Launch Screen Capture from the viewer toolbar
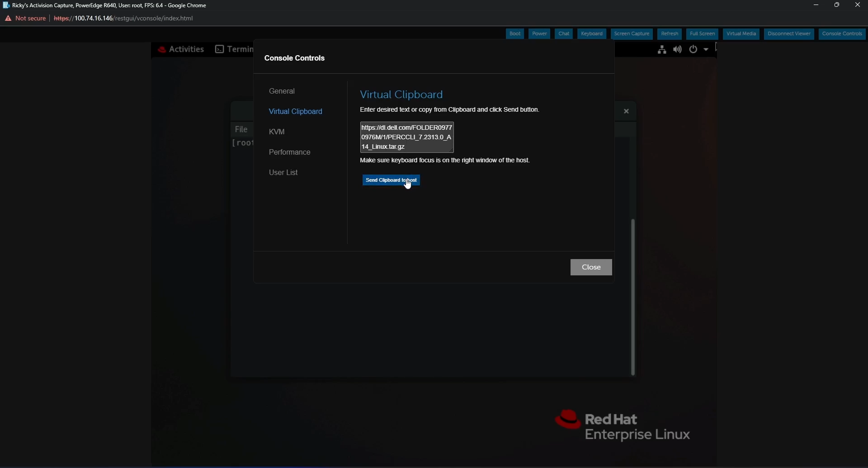The height and width of the screenshot is (468, 868). click(632, 33)
